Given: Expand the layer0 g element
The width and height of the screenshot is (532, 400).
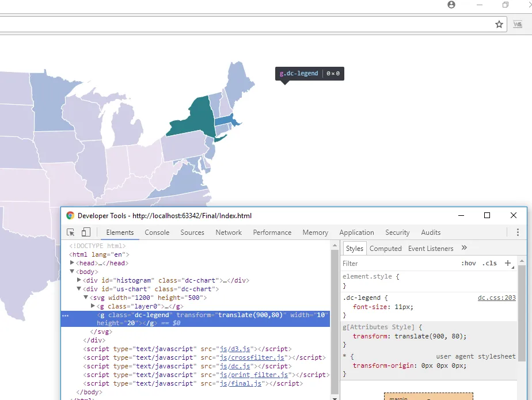Looking at the screenshot, I should [x=93, y=306].
